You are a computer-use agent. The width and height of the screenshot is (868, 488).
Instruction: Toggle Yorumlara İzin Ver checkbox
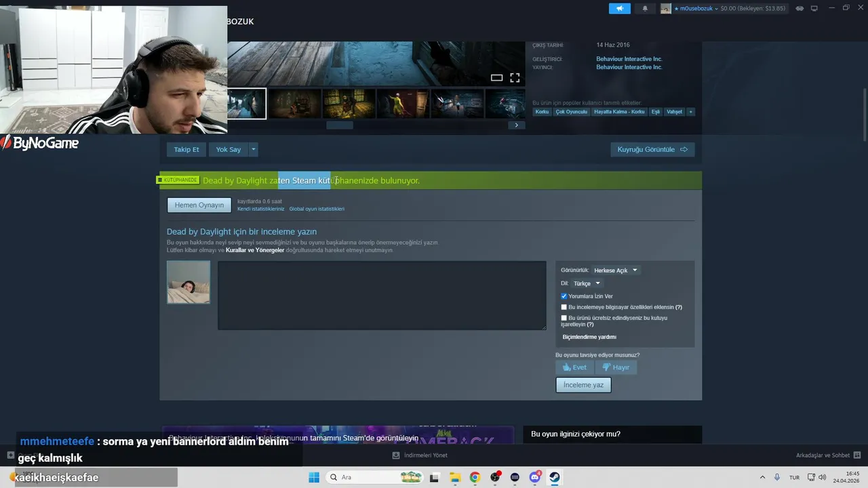tap(564, 296)
